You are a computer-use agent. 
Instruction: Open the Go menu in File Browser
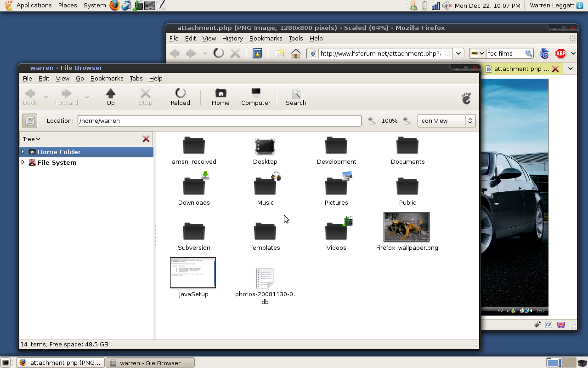pyautogui.click(x=80, y=78)
